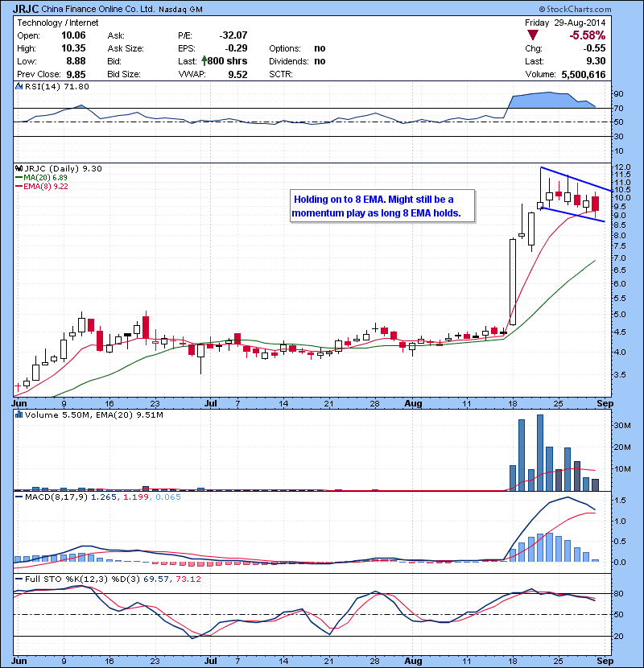Click the Volume 5,500,616 value
The width and height of the screenshot is (644, 668).
[x=584, y=75]
